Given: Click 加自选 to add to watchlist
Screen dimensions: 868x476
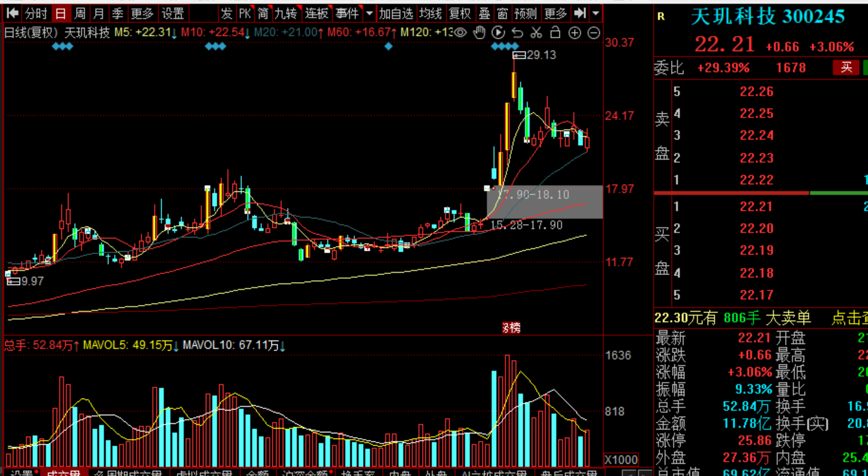Looking at the screenshot, I should point(396,13).
